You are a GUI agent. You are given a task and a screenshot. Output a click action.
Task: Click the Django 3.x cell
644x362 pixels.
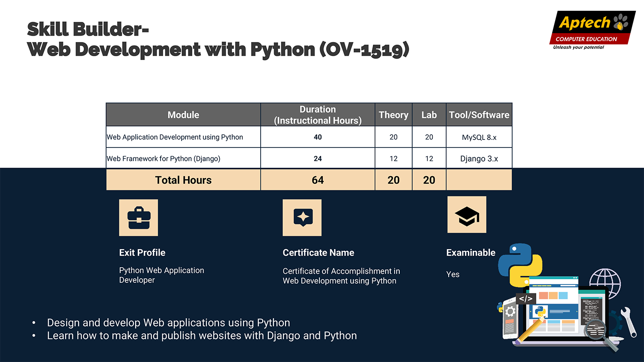tap(479, 159)
